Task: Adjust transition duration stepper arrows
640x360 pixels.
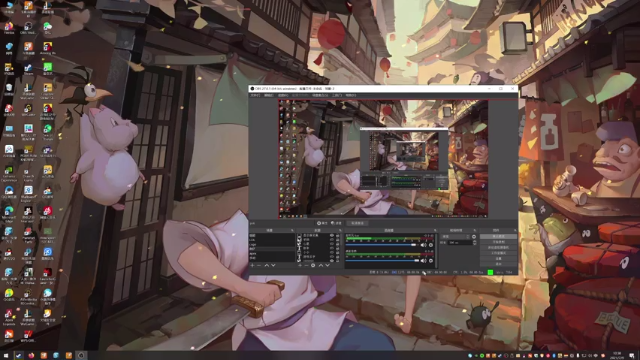Action: pos(474,242)
